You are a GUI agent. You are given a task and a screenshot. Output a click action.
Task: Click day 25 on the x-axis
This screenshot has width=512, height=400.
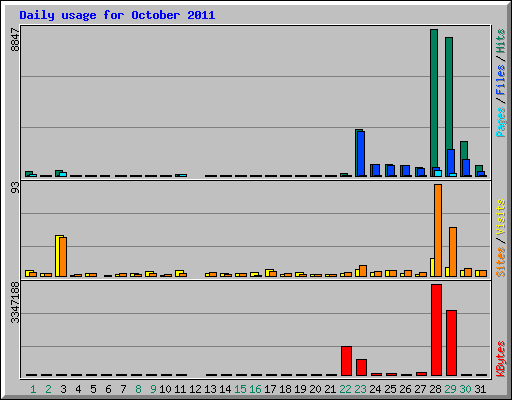click(x=390, y=389)
